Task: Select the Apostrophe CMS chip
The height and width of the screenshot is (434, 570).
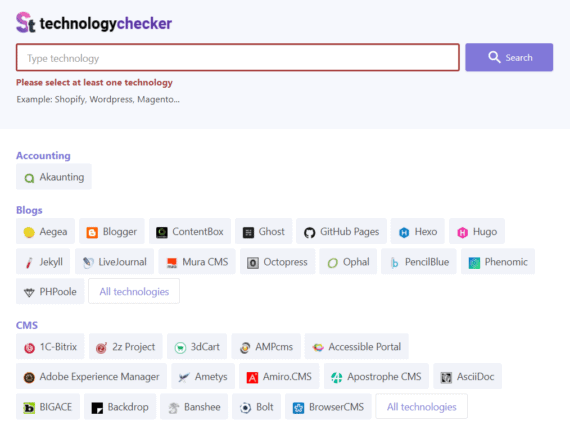Action: (x=376, y=377)
